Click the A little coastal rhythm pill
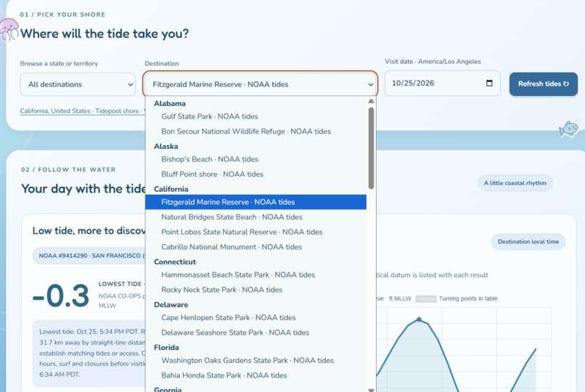Image resolution: width=585 pixels, height=392 pixels. tap(515, 183)
